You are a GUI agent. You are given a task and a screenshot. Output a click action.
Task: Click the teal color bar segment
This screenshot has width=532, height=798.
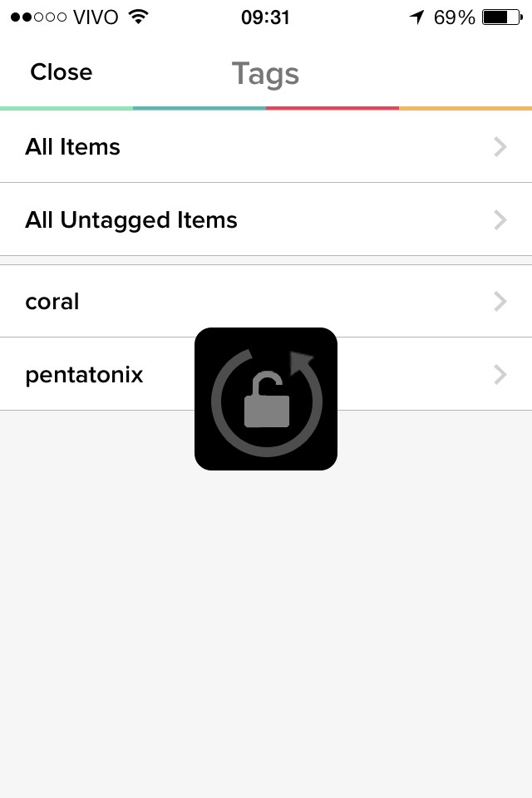[x=199, y=108]
